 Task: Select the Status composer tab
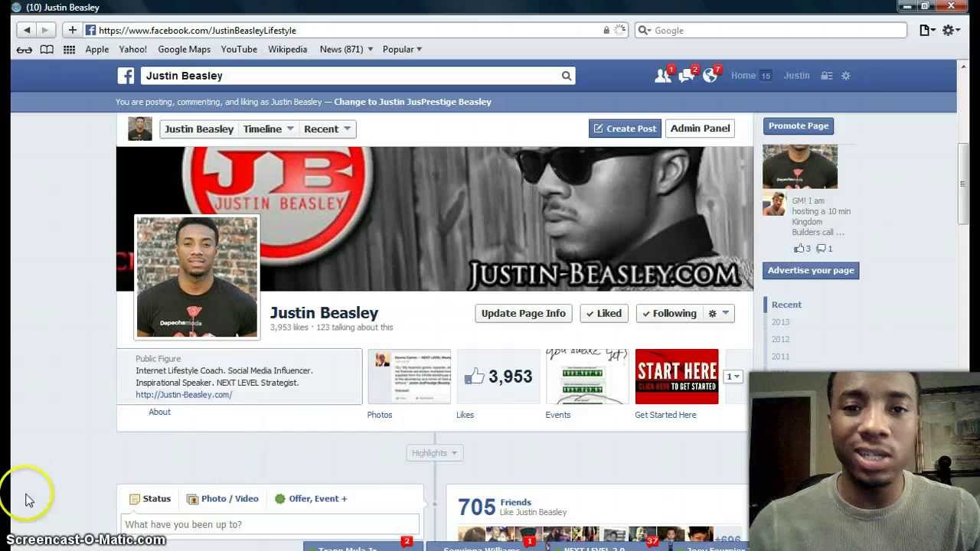click(150, 498)
